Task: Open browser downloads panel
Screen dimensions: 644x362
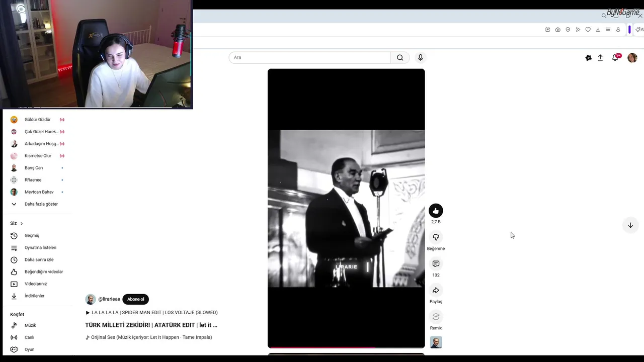Action: click(598, 30)
